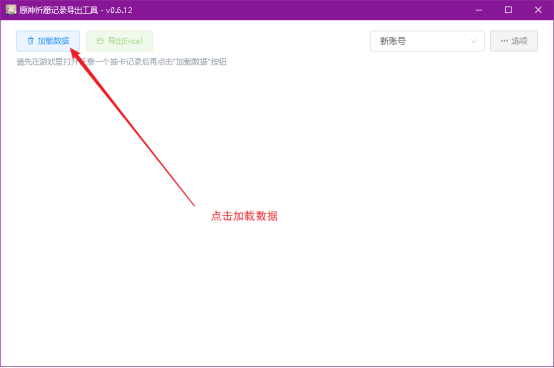Open the 新账号 account dropdown
The width and height of the screenshot is (554, 368).
tap(427, 41)
